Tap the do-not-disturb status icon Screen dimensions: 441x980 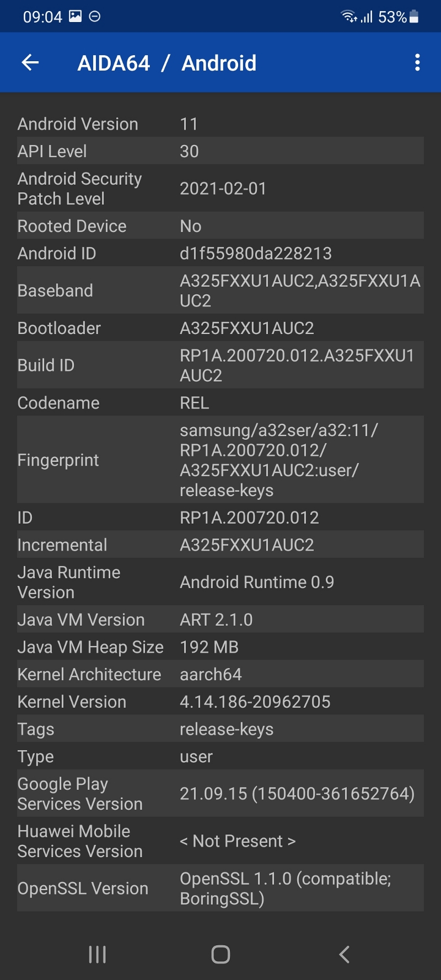click(x=95, y=17)
